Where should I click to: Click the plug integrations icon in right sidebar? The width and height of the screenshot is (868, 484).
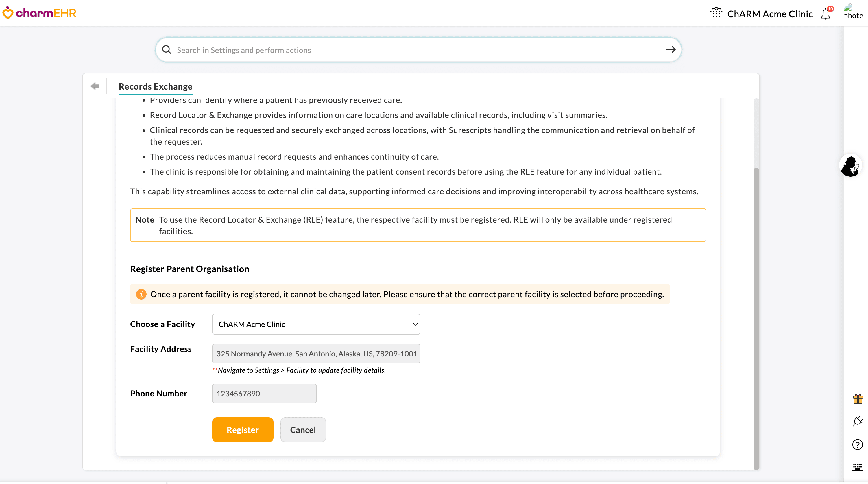click(x=858, y=422)
